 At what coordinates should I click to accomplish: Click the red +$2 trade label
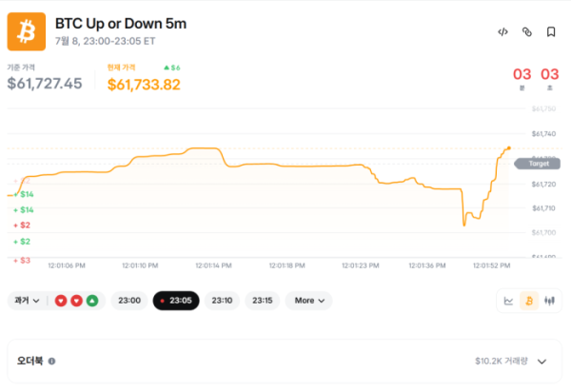click(22, 225)
